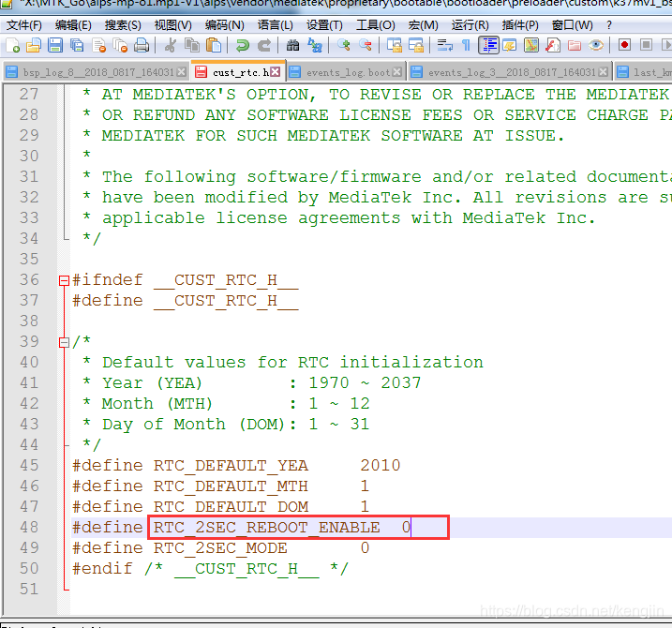Viewport: 672px width, 628px height.
Task: Place cursor on RTC_2SEC_MODE text
Action: pos(220,547)
